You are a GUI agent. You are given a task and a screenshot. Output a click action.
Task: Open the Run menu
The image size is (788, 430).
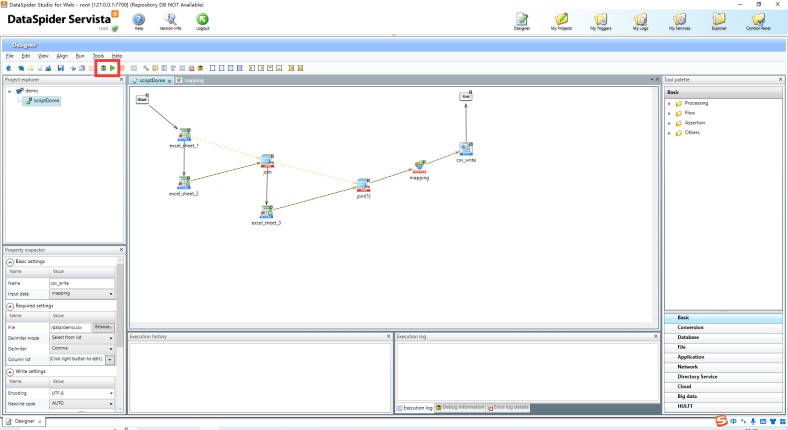coord(80,56)
